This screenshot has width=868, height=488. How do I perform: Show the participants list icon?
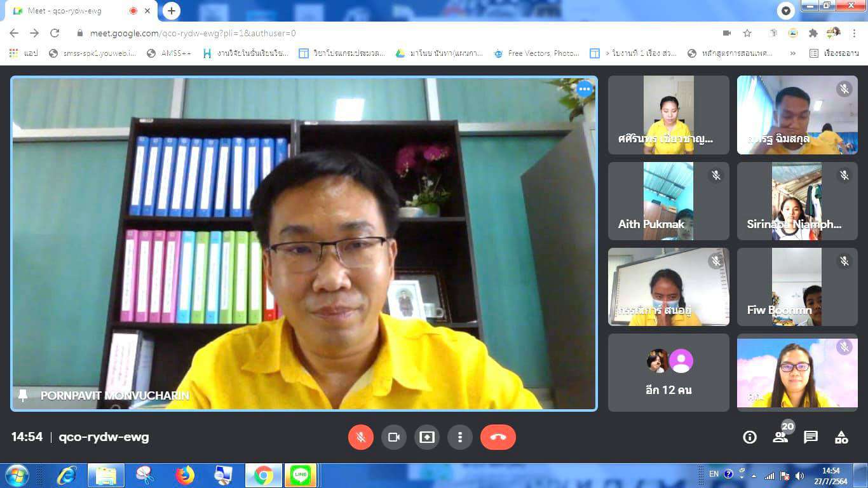coord(780,437)
